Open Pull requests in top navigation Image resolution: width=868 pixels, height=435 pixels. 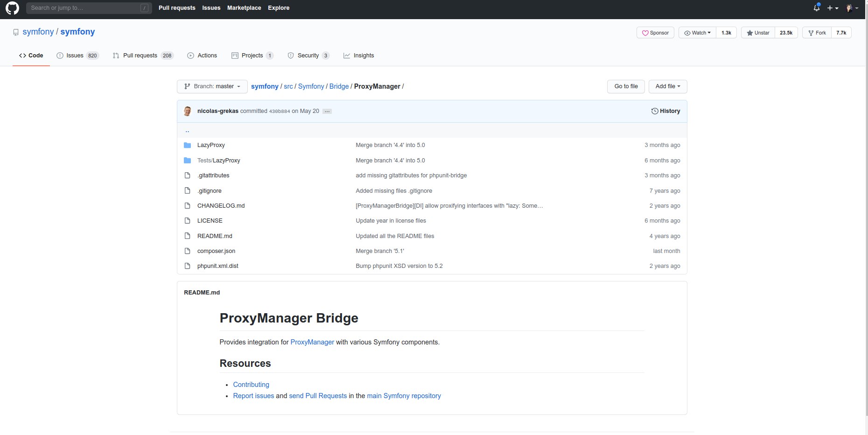(177, 8)
